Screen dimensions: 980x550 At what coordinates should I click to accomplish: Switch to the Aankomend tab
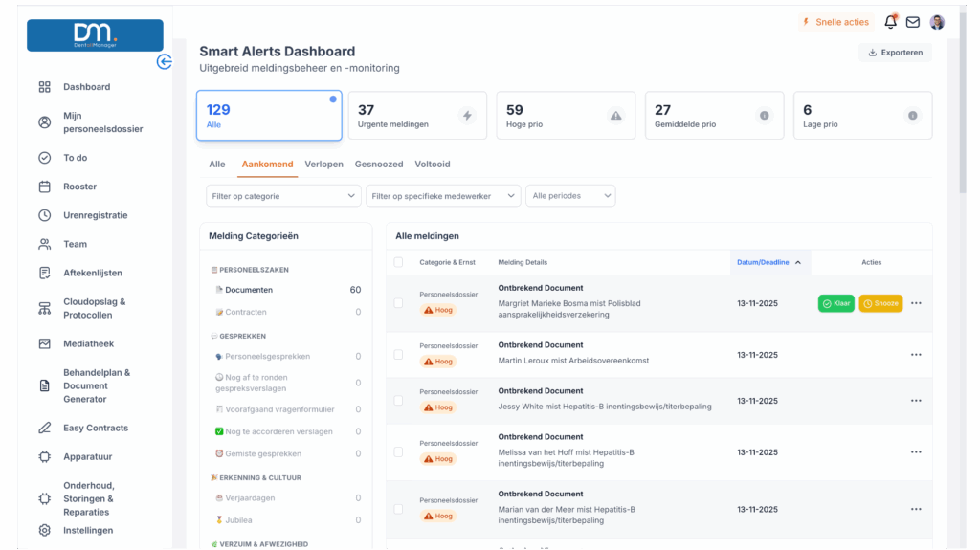[268, 165]
